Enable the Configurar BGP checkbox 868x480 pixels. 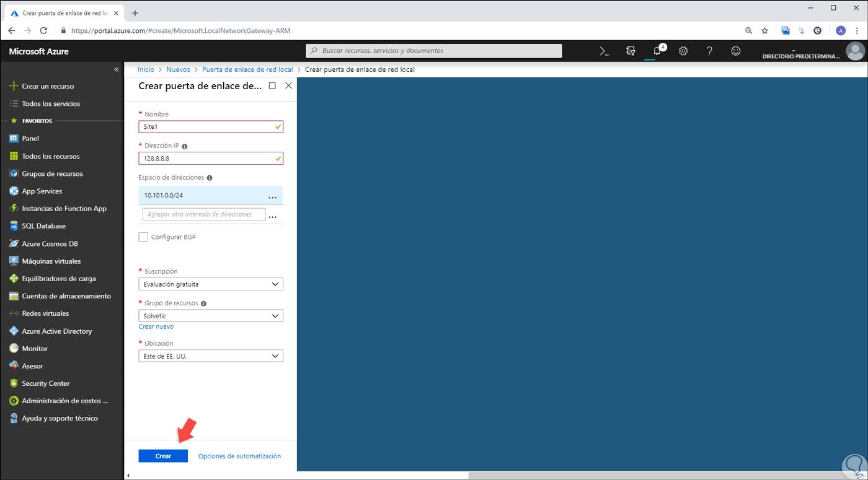143,237
